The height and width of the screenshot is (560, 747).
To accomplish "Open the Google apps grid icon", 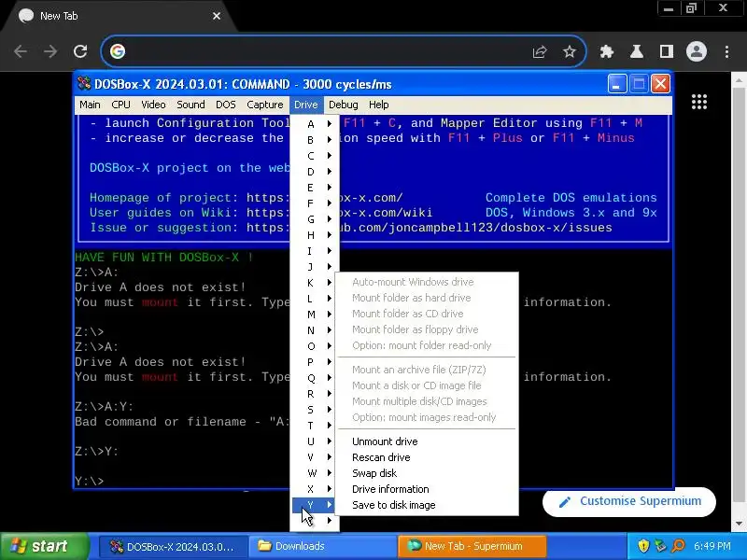I will (698, 102).
